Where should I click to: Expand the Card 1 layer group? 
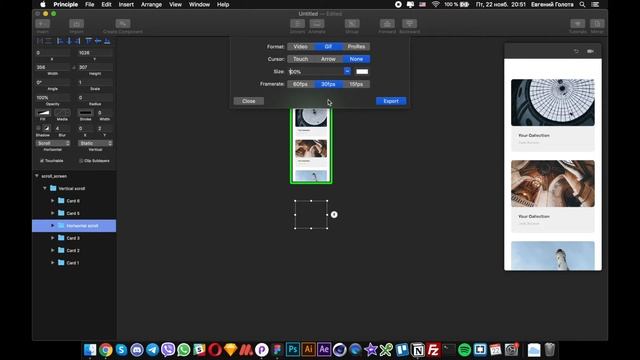point(52,263)
